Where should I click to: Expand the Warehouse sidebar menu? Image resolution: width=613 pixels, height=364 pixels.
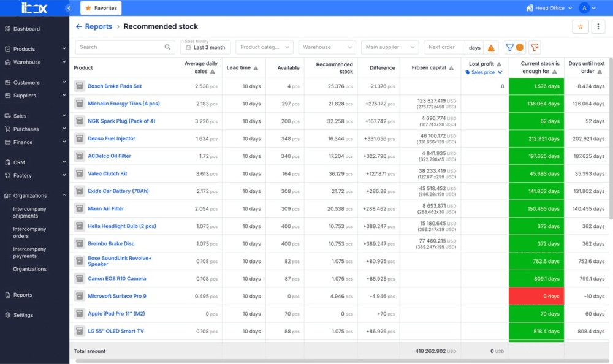34,62
